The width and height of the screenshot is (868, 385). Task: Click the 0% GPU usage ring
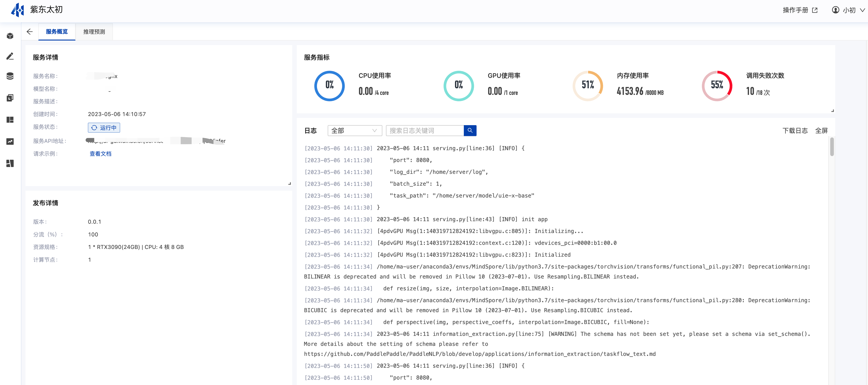[x=458, y=86]
